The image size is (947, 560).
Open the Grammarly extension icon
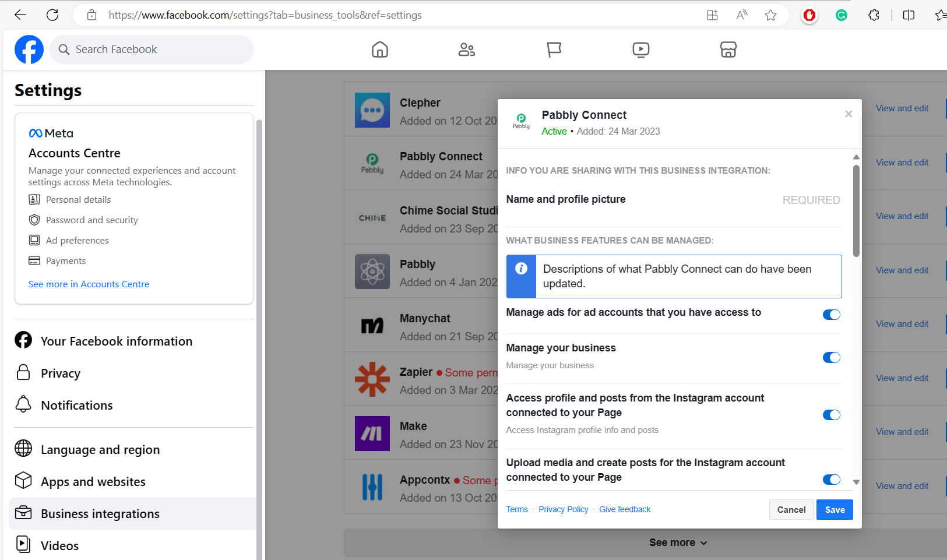coord(841,15)
